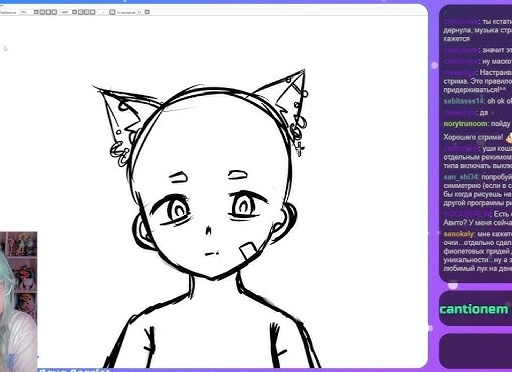Reset the canvas view rotation
Screen dimensions: 512x372
pyautogui.click(x=92, y=12)
